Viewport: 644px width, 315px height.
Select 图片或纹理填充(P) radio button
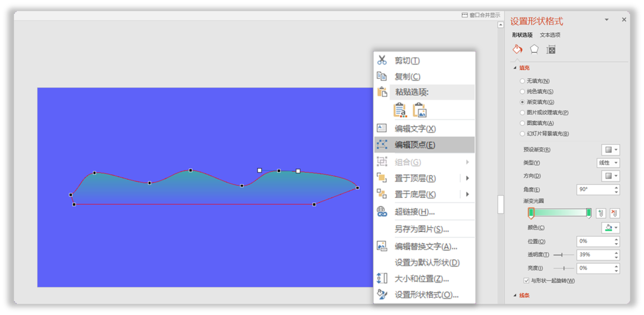click(522, 112)
